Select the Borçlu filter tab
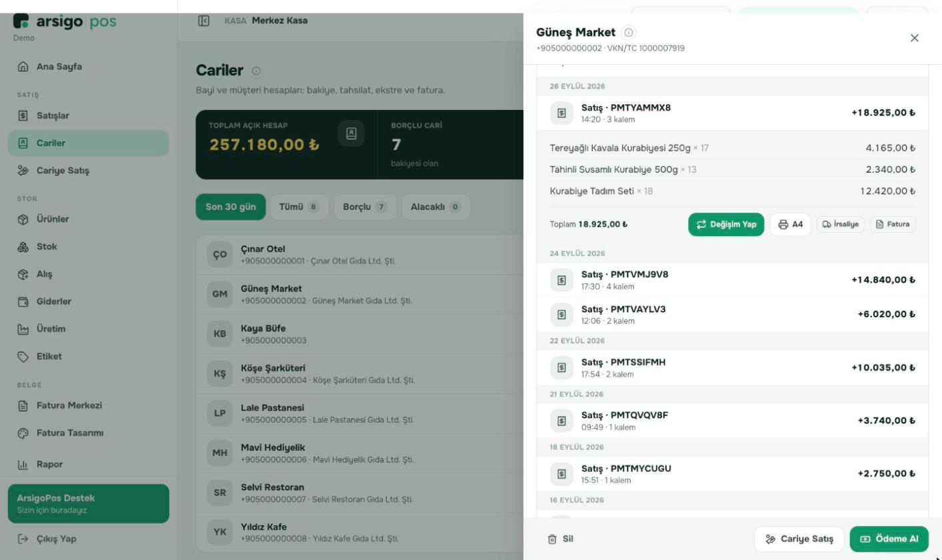Screen dimensions: 942x560 pyautogui.click(x=365, y=207)
